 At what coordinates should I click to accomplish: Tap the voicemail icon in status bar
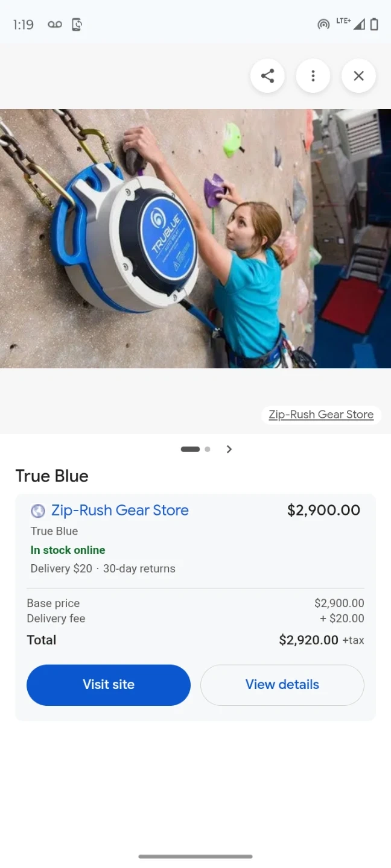(55, 25)
